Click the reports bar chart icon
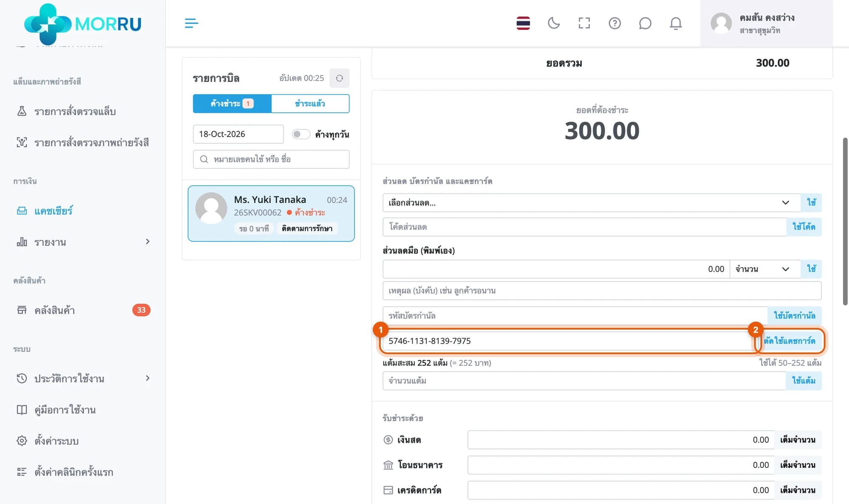 [x=22, y=242]
